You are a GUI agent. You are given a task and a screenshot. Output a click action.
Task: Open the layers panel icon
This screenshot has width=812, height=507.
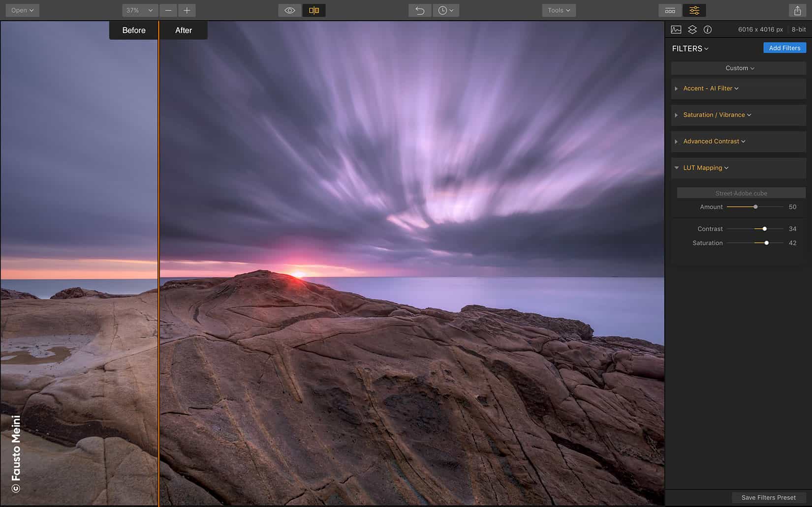click(692, 30)
